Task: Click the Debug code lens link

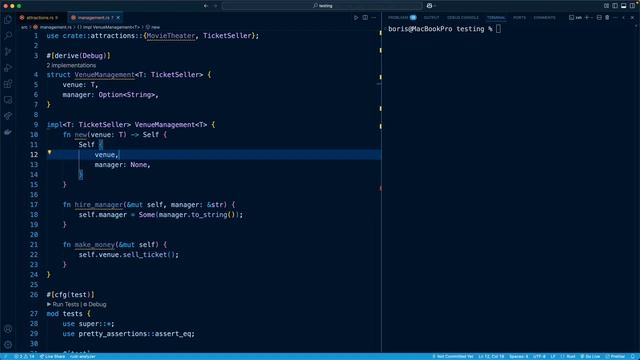Action: point(95,304)
